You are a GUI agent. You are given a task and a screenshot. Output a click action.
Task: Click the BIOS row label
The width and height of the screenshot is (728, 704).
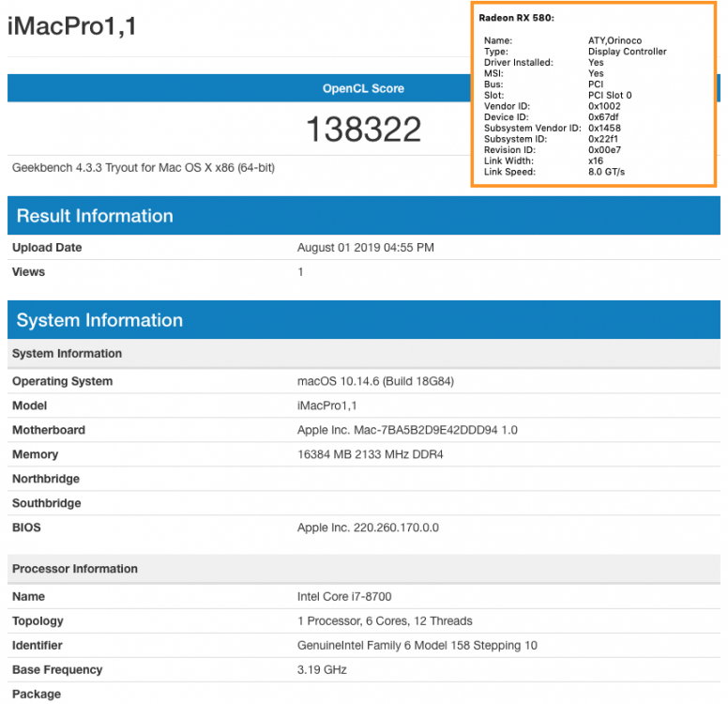pos(26,528)
